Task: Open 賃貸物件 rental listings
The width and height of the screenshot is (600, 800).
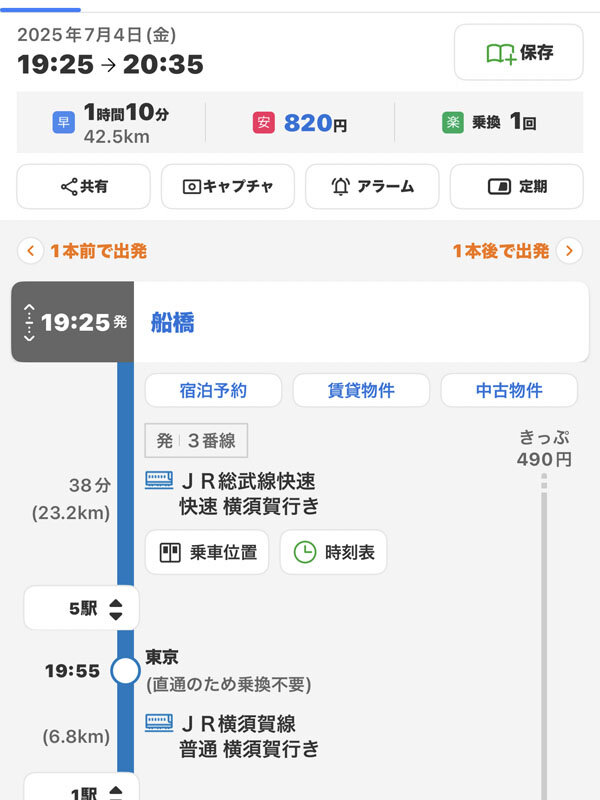Action: click(x=361, y=390)
